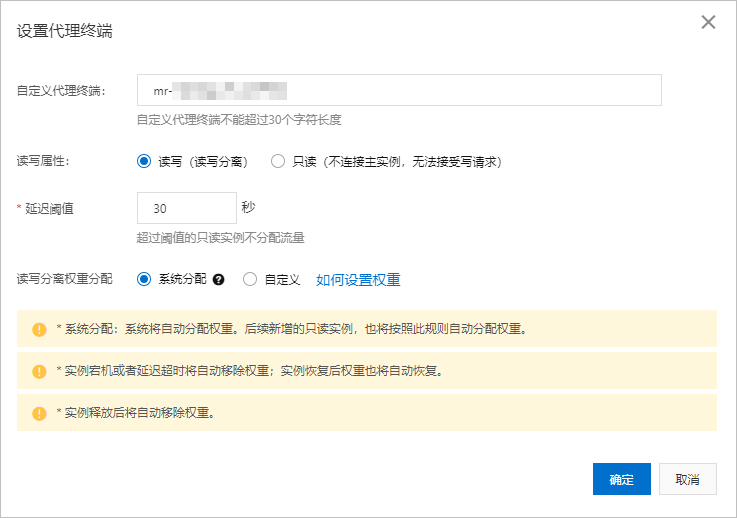The image size is (737, 518).
Task: Click the 读写属性 field label
Action: pyautogui.click(x=43, y=161)
